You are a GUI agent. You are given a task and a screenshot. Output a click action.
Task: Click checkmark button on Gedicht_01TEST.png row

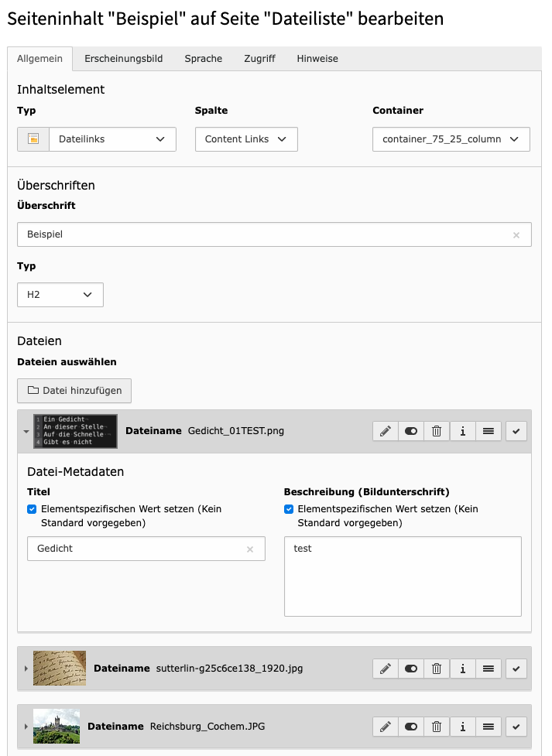pos(516,431)
